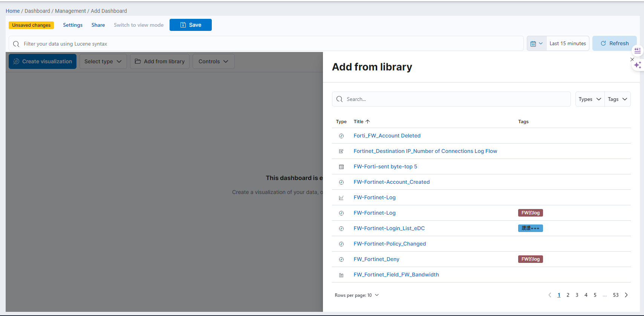Image resolution: width=644 pixels, height=316 pixels.
Task: Add FW_Fortinet_Field_FW_Bandwidth to the dashboard
Action: coord(396,275)
